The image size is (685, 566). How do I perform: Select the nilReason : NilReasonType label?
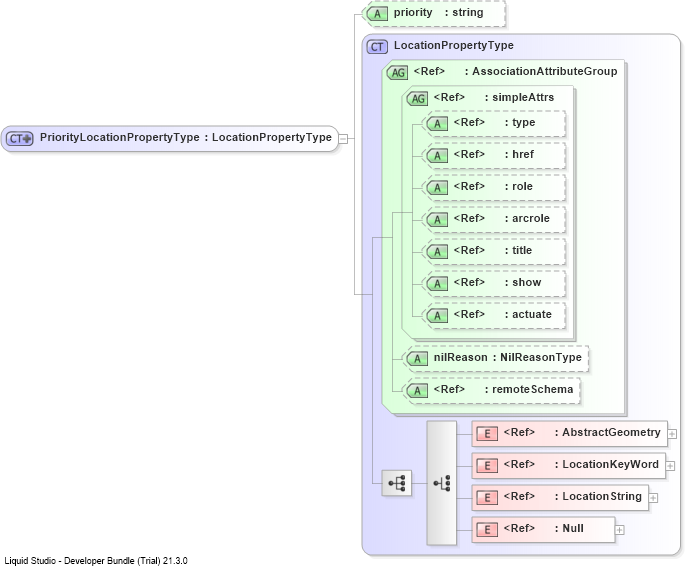tap(508, 357)
